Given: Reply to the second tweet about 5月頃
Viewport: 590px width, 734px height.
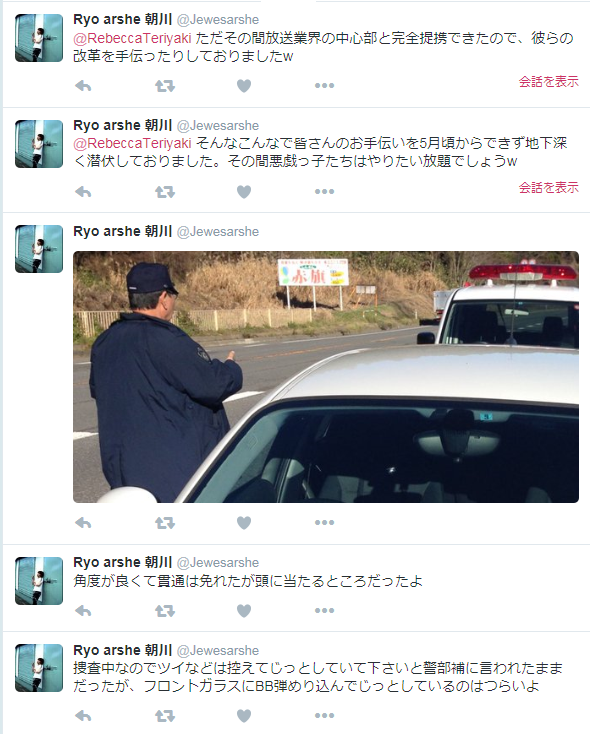Looking at the screenshot, I should pyautogui.click(x=83, y=191).
